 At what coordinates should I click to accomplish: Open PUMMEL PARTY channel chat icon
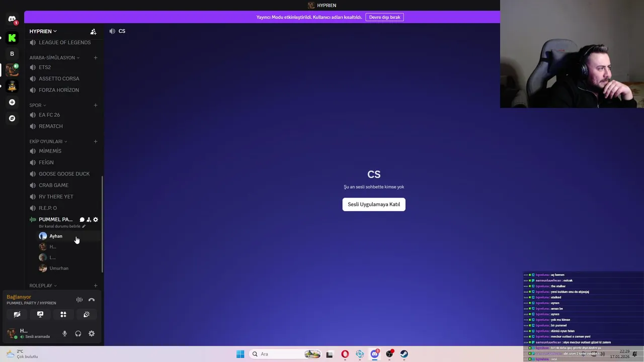click(x=82, y=220)
